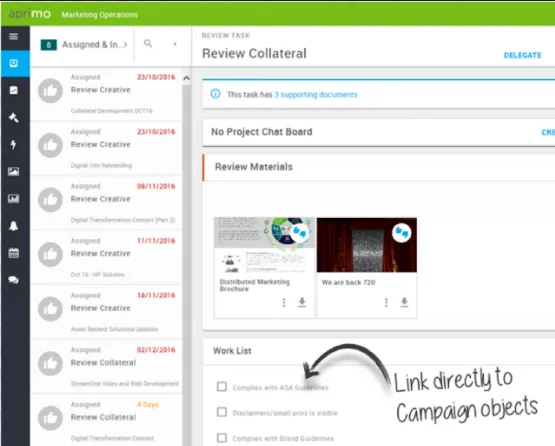Screen dimensions: 555x446
Task: Open the tasks checklist sidebar icon
Action: click(x=13, y=90)
